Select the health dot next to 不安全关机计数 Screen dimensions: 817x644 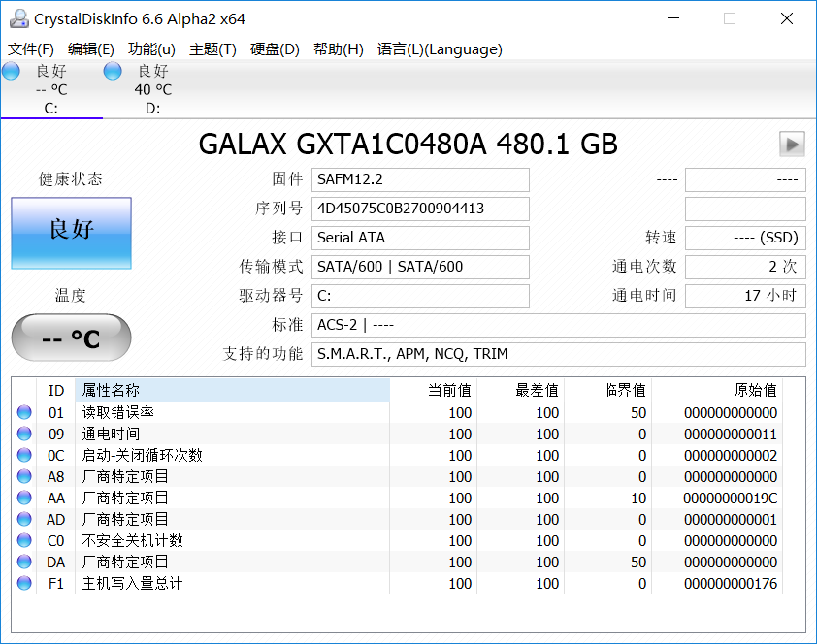pos(23,540)
